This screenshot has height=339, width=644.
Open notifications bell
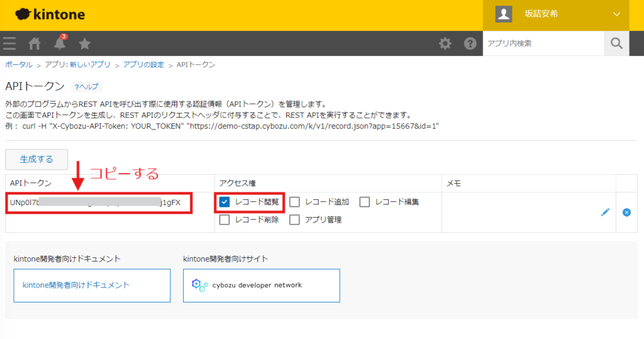tap(60, 43)
